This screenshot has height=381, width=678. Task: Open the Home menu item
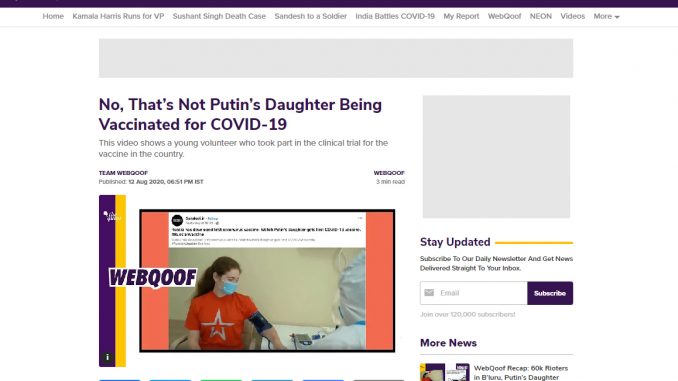coord(53,16)
